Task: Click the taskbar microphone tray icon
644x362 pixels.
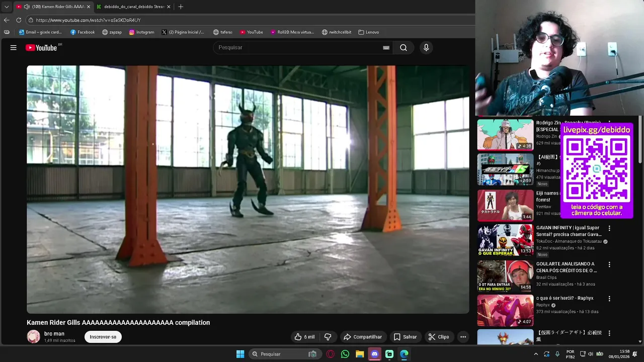Action: pyautogui.click(x=557, y=354)
